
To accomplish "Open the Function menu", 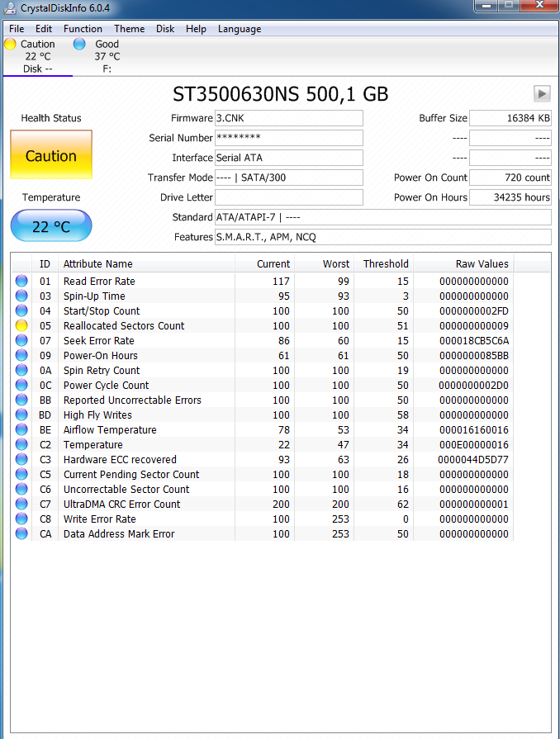I will [83, 29].
